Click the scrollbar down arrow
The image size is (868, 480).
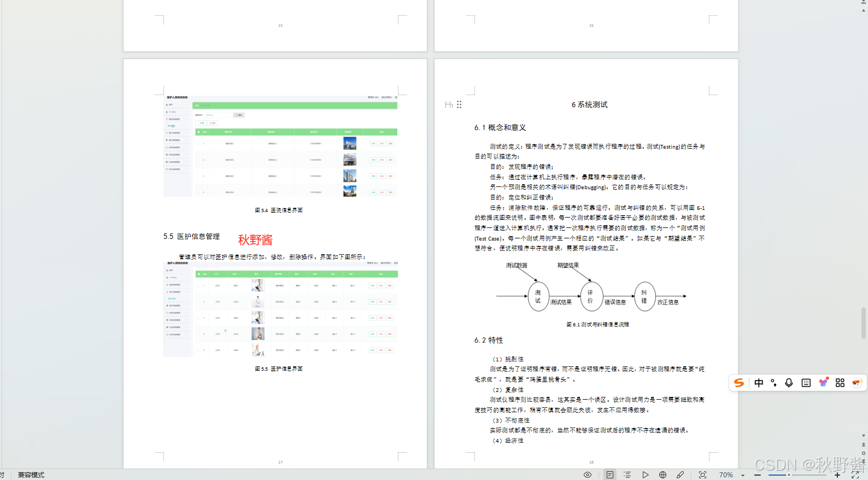click(x=864, y=436)
